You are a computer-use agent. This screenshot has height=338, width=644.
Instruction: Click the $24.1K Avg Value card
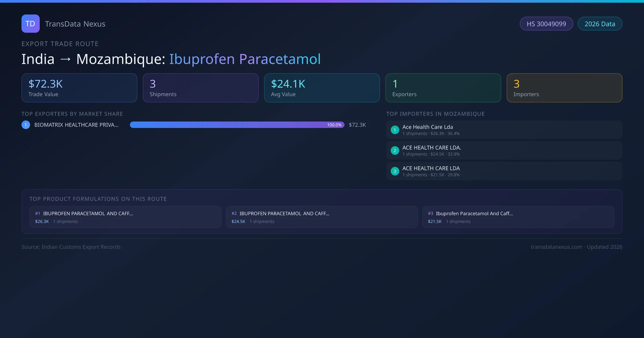coord(322,88)
